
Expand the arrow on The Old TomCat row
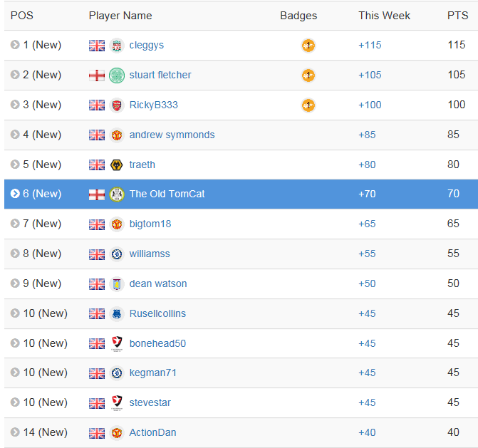click(x=15, y=194)
